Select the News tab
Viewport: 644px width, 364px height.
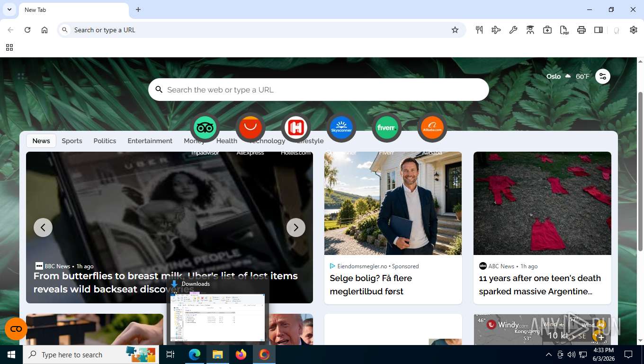click(41, 141)
